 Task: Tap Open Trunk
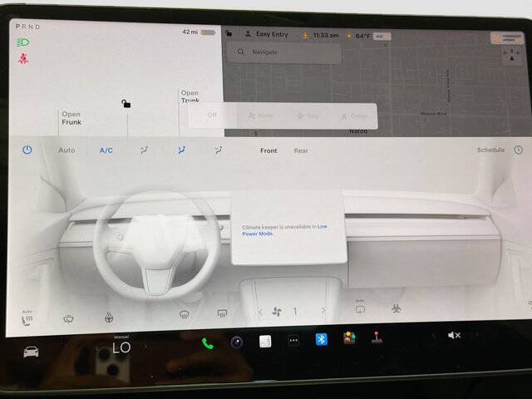click(190, 96)
